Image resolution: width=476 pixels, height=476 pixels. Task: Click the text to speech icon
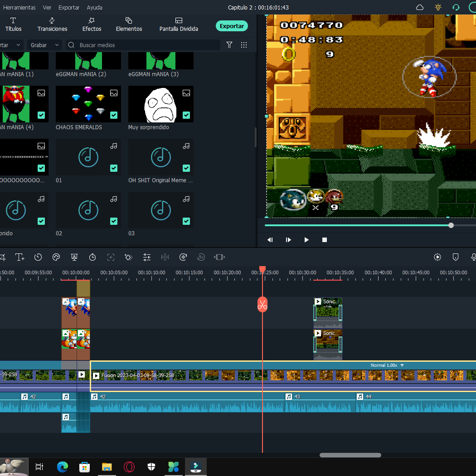[201, 257]
